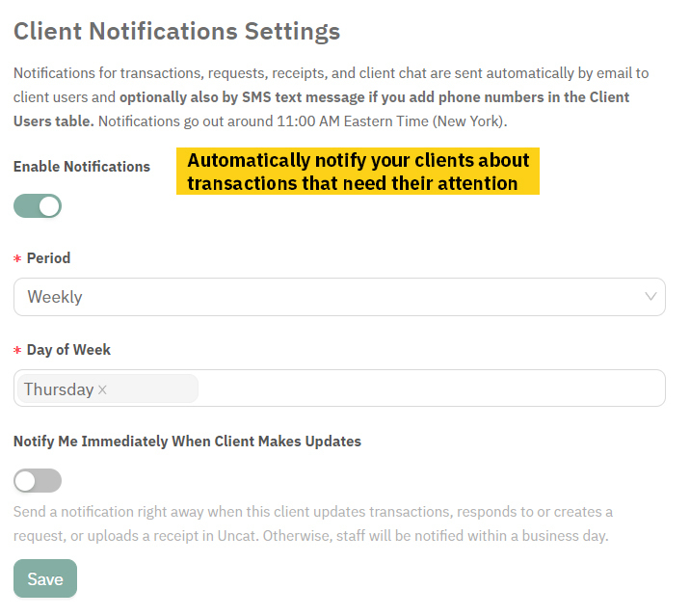Click the Period field label

click(x=48, y=258)
